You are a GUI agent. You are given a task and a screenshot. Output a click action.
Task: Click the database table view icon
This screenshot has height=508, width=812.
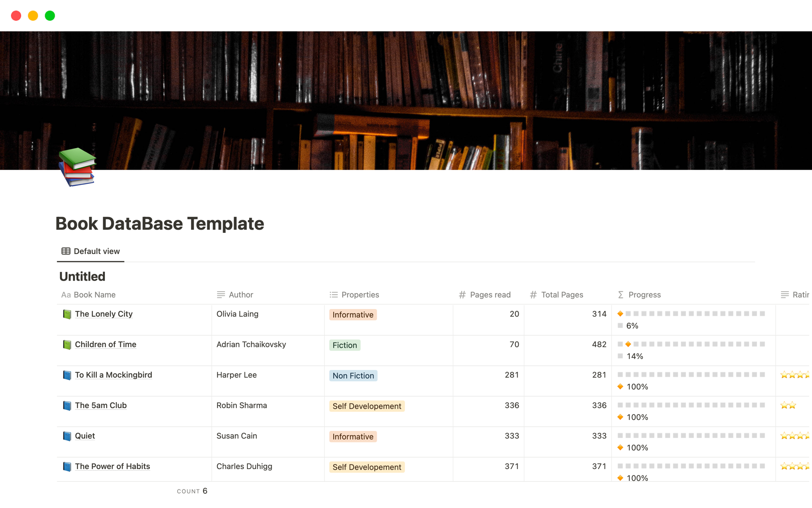click(66, 251)
